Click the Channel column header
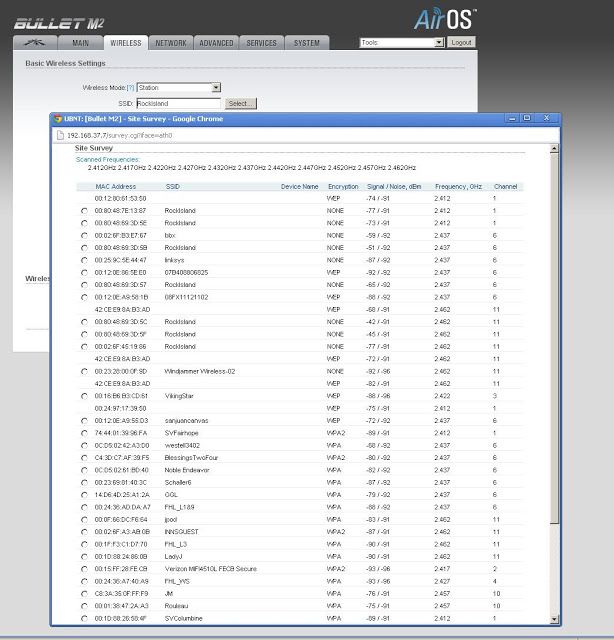Image resolution: width=614 pixels, height=640 pixels. (x=505, y=187)
